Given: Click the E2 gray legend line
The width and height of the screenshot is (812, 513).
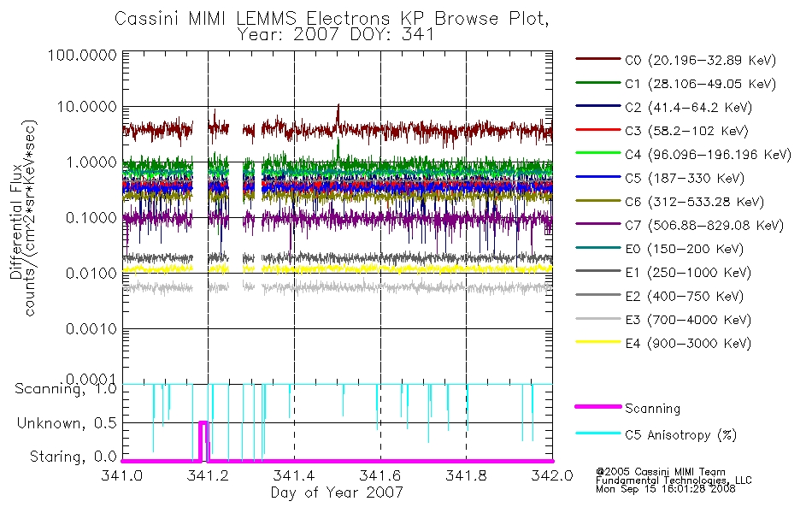Looking at the screenshot, I should coord(597,295).
